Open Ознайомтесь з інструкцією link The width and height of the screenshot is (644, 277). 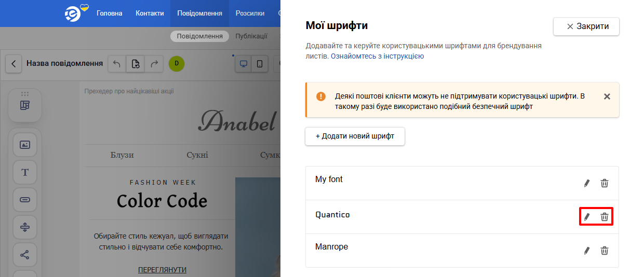[377, 56]
